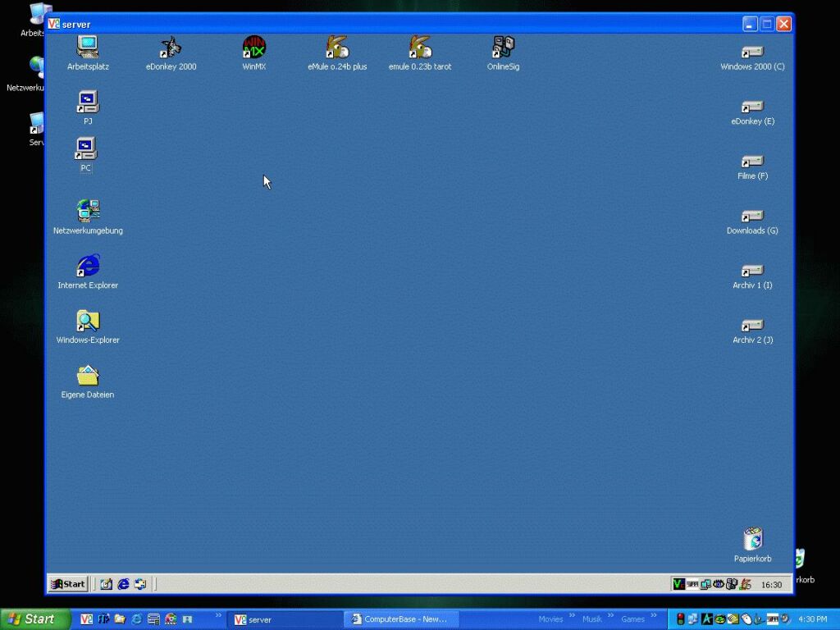Open the folder icon in local quick launch

[120, 619]
